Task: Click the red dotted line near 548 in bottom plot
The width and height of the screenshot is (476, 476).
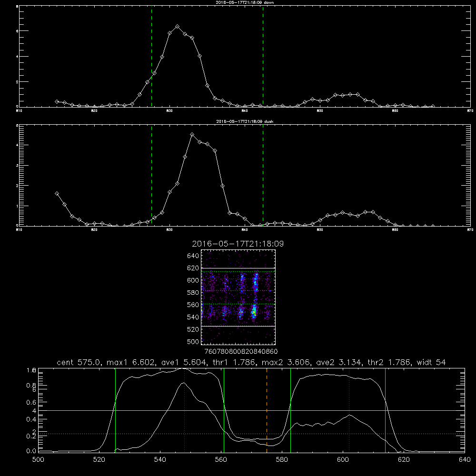Action: [x=184, y=410]
